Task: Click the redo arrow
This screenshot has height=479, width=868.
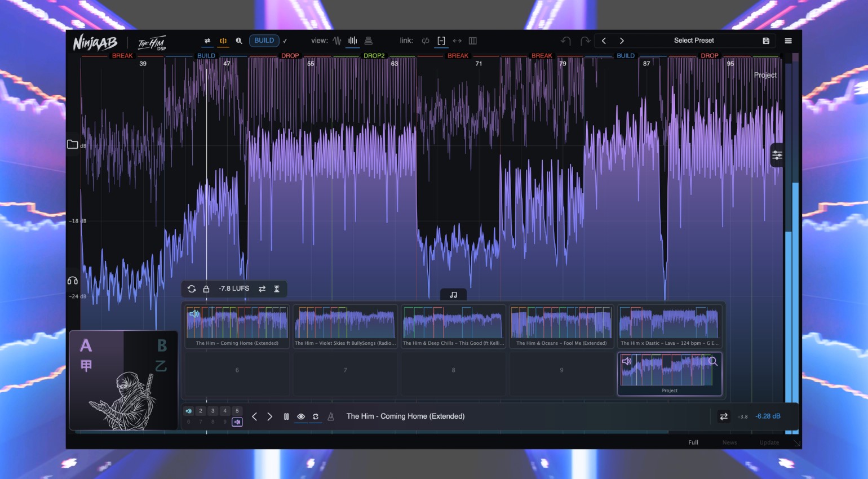Action: [x=585, y=41]
